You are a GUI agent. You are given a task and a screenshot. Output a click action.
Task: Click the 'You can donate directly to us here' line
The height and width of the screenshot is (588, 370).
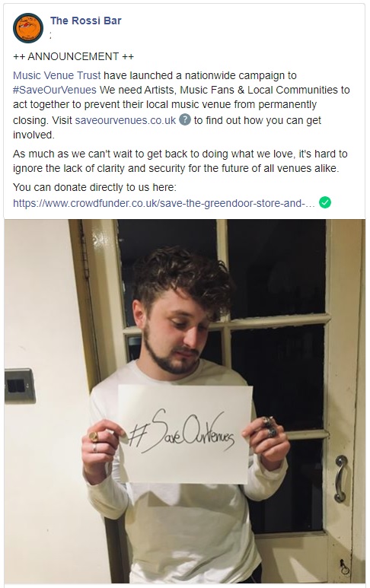(x=94, y=187)
